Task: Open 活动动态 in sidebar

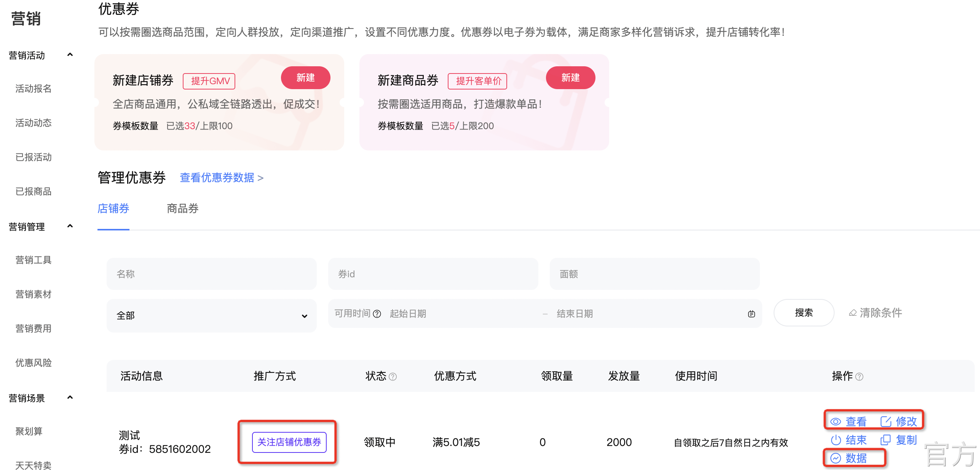Action: tap(34, 123)
